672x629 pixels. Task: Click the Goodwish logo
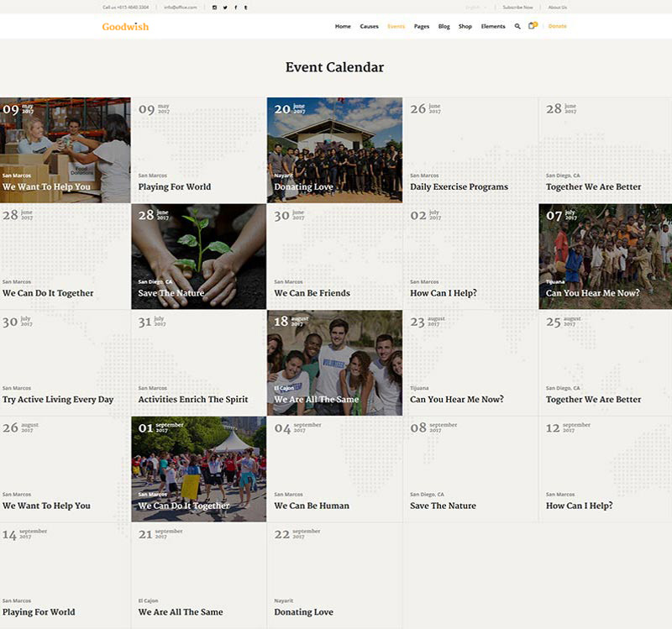coord(125,26)
